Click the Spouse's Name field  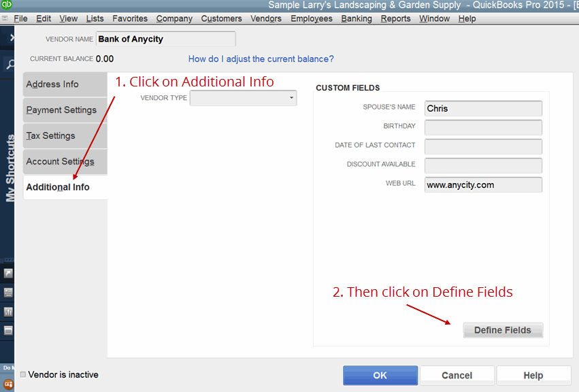click(483, 108)
